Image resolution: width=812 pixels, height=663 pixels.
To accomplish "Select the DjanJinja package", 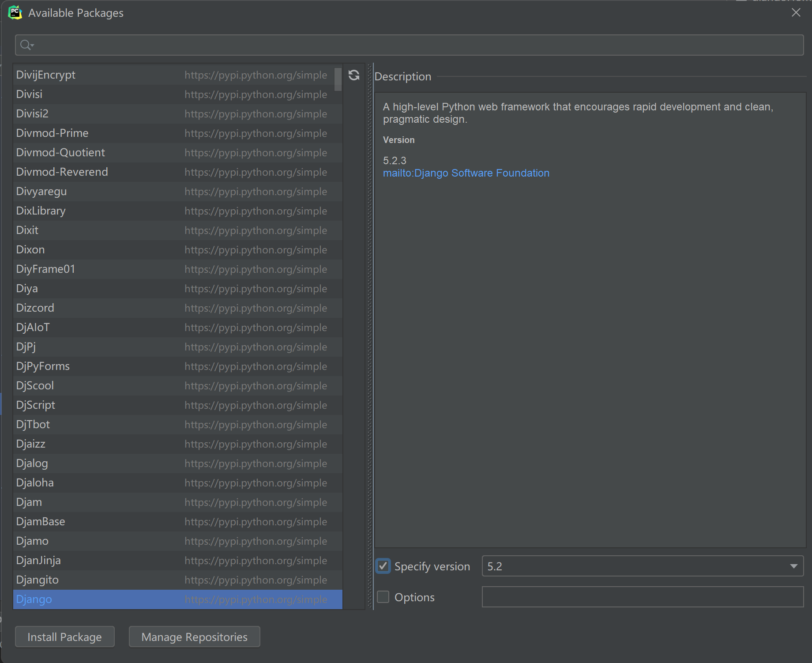I will pyautogui.click(x=178, y=561).
